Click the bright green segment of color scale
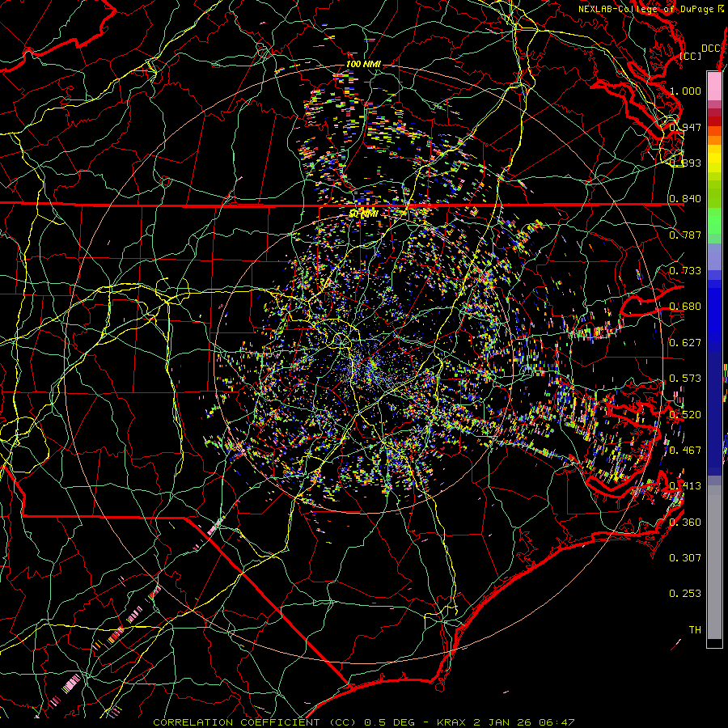The image size is (728, 728). 714,221
